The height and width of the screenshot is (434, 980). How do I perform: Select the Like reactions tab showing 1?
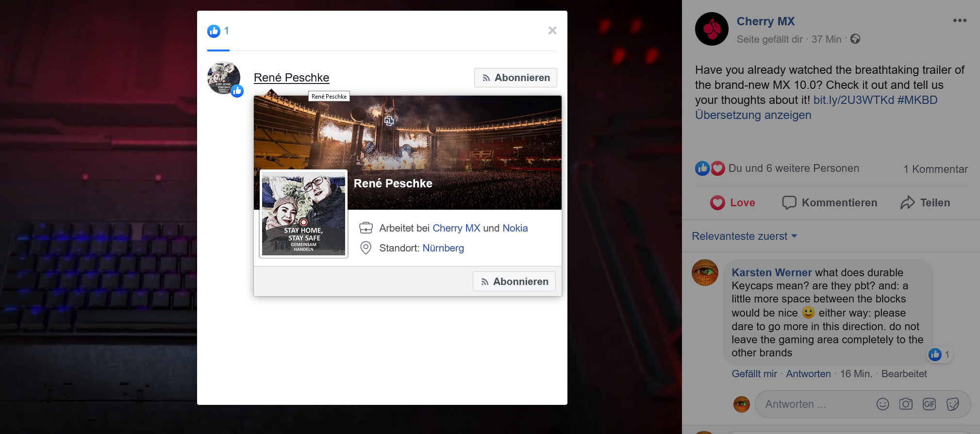pos(218,31)
